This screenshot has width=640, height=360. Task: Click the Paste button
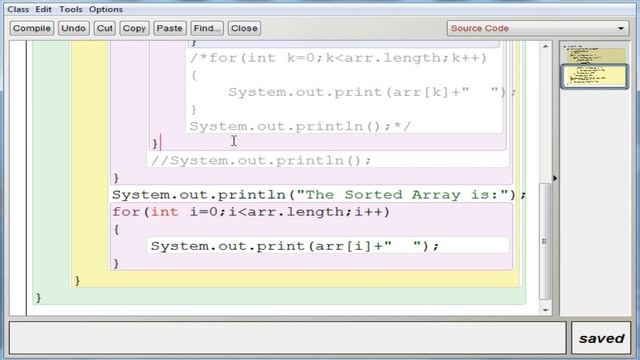click(169, 28)
